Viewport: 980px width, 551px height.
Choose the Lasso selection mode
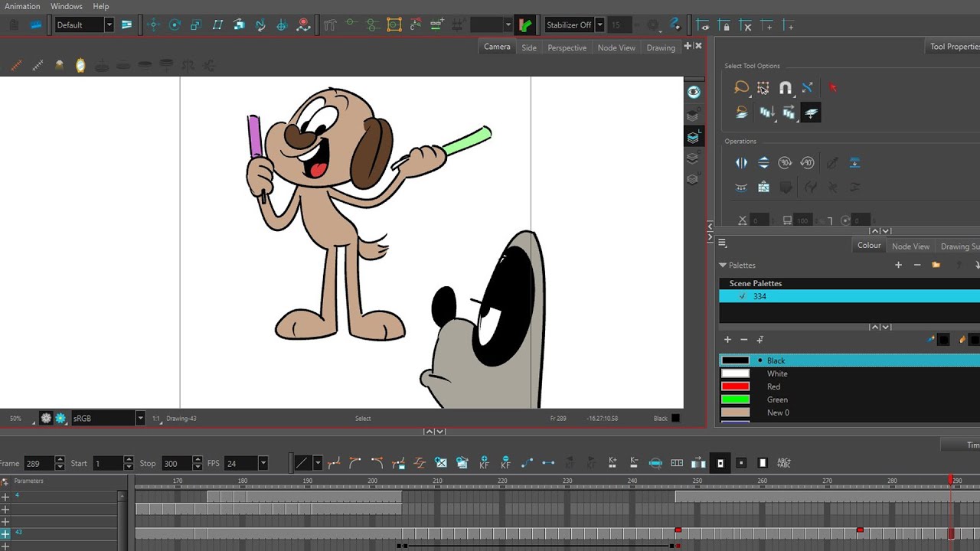pyautogui.click(x=741, y=87)
